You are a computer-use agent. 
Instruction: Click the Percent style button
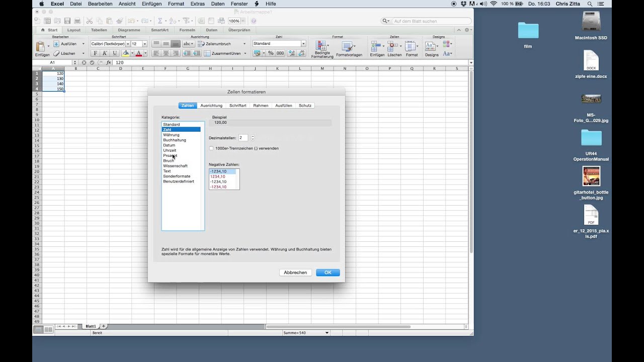tap(271, 53)
